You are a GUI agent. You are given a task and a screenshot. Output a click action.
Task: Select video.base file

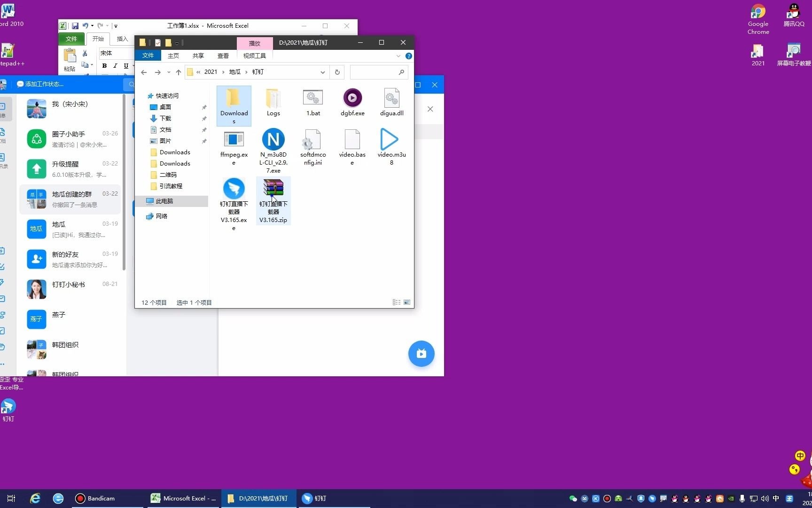(352, 148)
